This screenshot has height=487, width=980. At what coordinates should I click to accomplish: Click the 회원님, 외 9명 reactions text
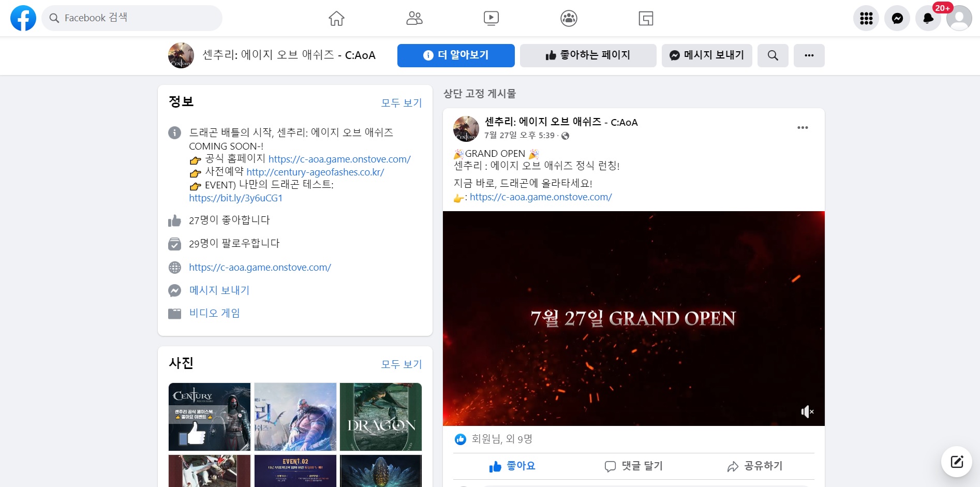pyautogui.click(x=502, y=439)
